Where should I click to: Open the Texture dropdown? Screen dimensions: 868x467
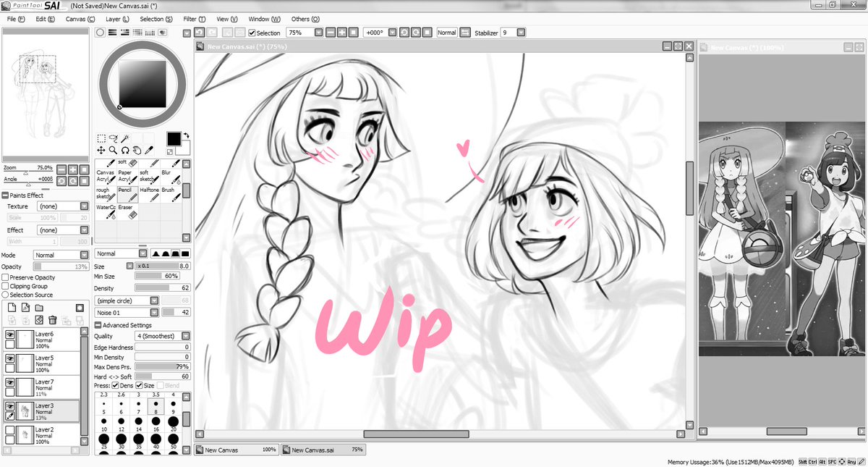(62, 206)
